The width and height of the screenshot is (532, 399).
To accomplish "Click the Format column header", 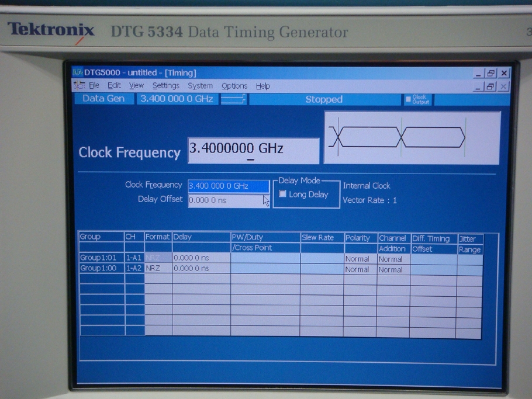I will [x=158, y=237].
